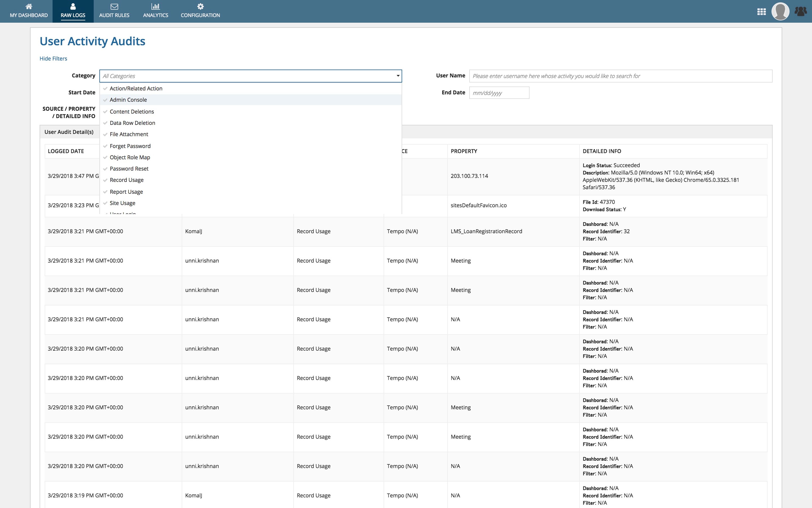812x508 pixels.
Task: Click KomalJ in the LMS_LoanRegistrationRecord row
Action: [x=194, y=231]
